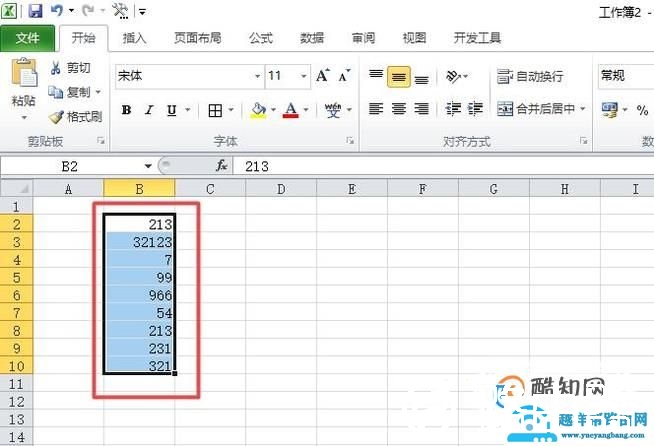Click the Borders icon
This screenshot has height=446, width=654.
pyautogui.click(x=215, y=111)
